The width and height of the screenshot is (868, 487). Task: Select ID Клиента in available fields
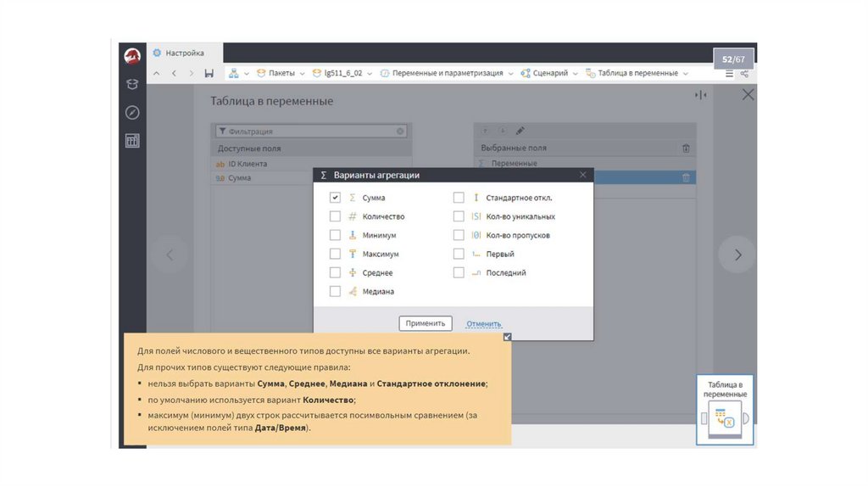click(247, 164)
